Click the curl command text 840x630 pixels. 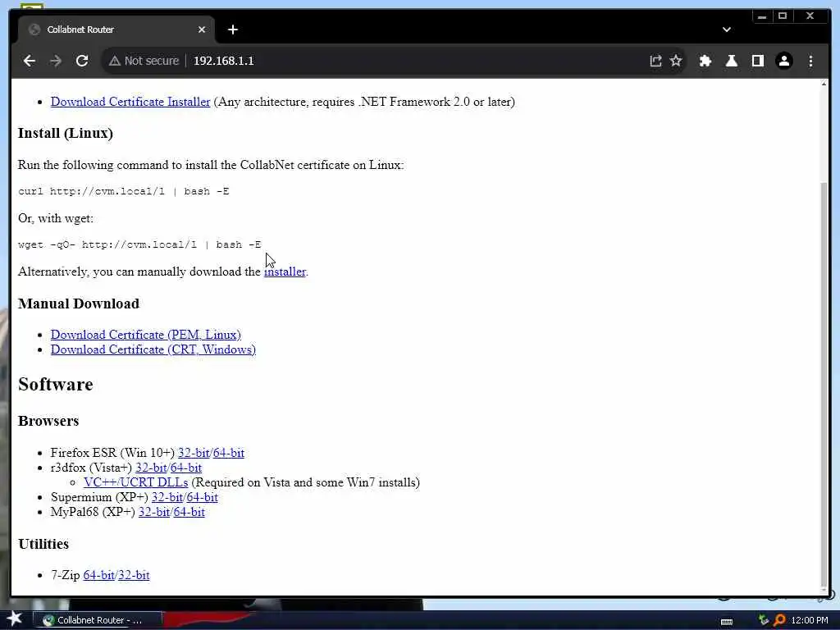pyautogui.click(x=123, y=191)
